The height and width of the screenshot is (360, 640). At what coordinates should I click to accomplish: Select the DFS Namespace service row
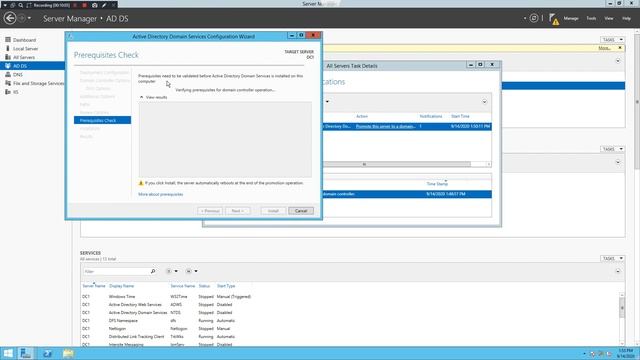167,320
